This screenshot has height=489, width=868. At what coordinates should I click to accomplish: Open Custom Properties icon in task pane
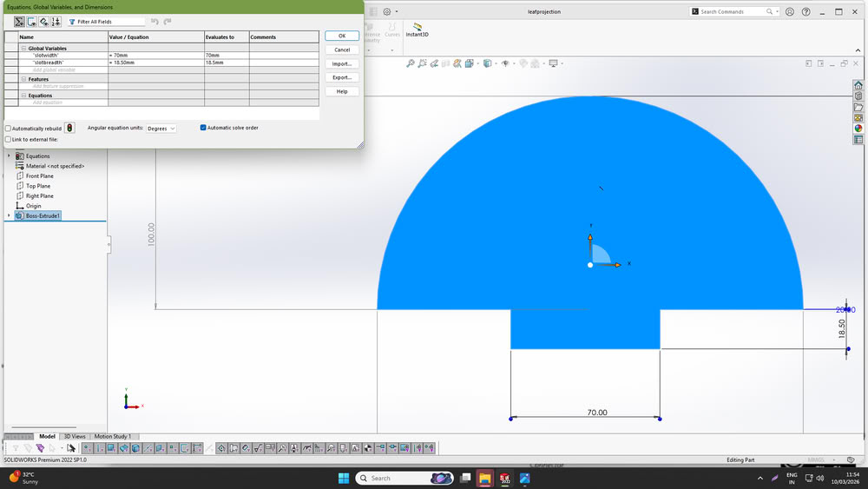(x=858, y=140)
